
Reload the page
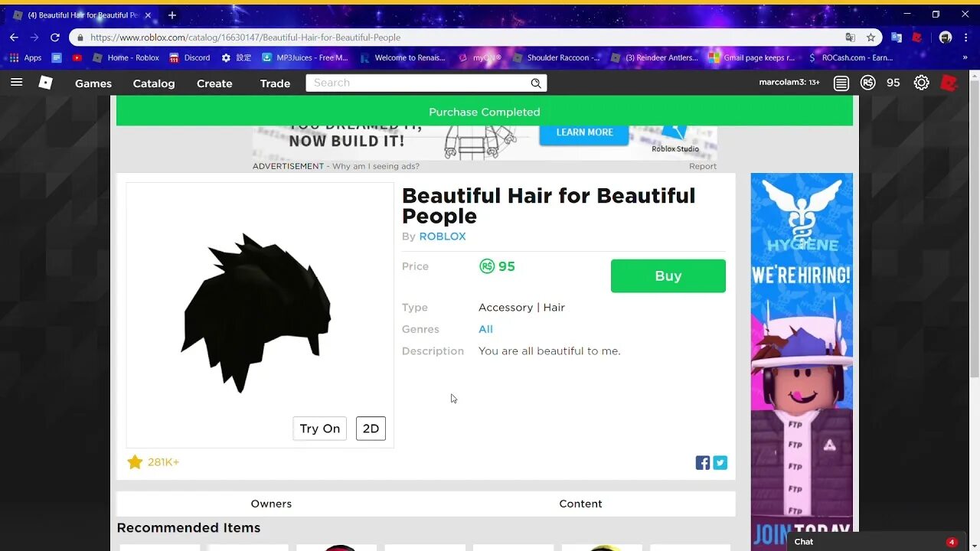click(55, 37)
